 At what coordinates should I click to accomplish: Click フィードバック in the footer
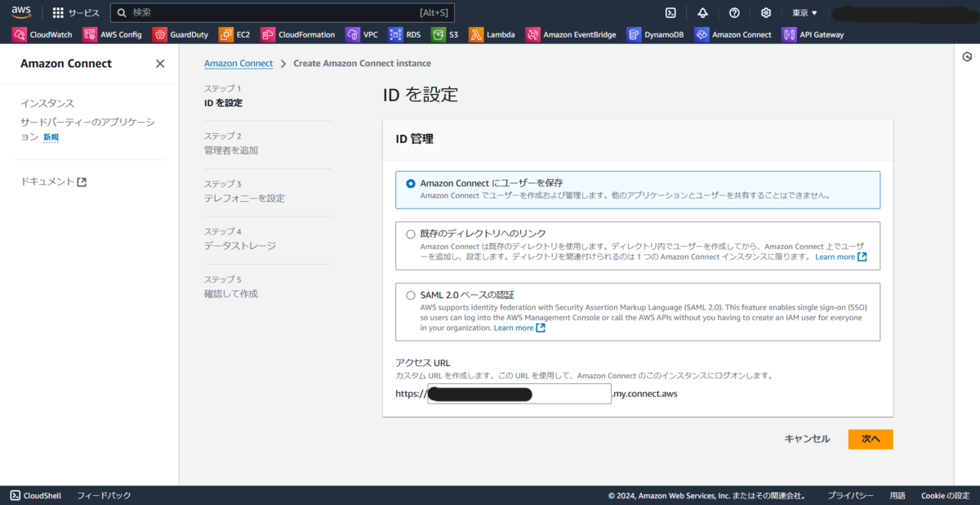tap(104, 495)
